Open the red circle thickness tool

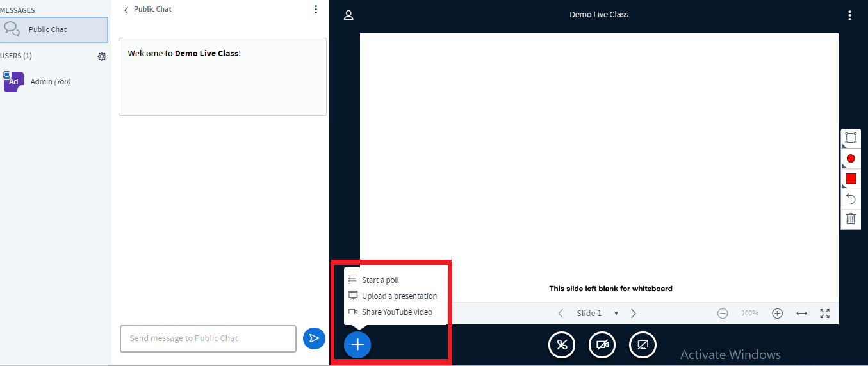(850, 159)
